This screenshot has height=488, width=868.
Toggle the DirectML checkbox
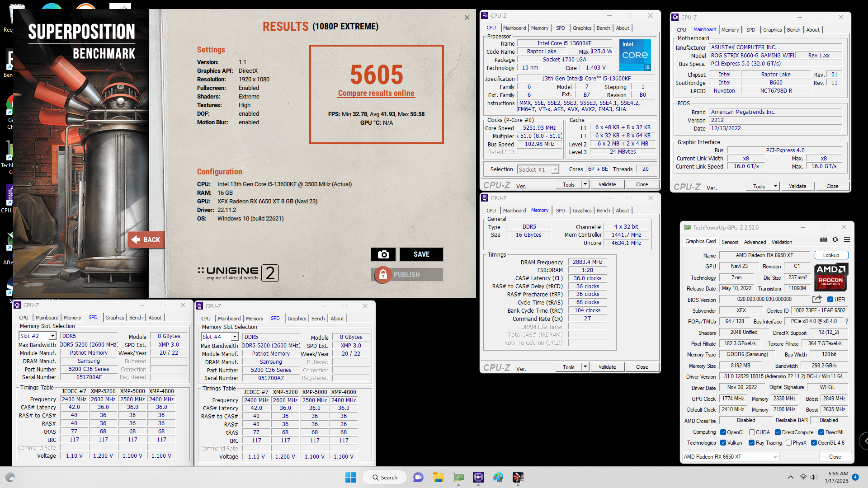(x=821, y=432)
